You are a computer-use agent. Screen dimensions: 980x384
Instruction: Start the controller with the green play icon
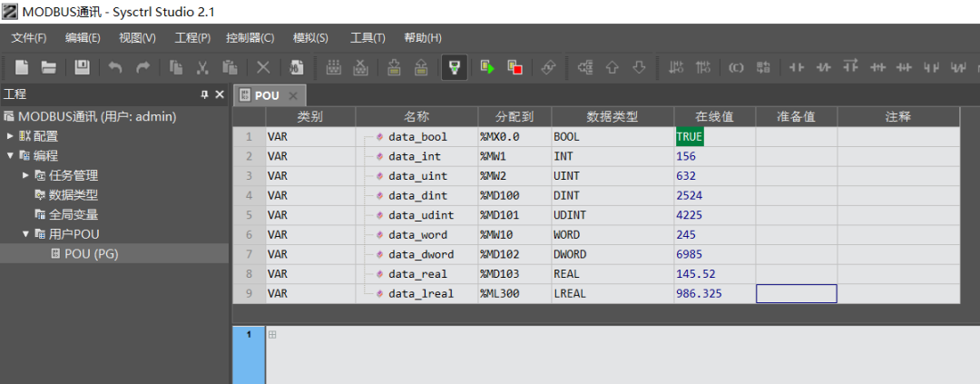pos(487,67)
